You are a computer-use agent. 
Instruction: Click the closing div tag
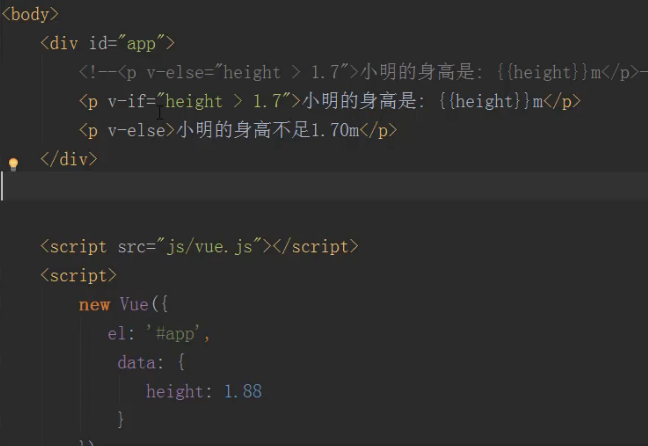tap(68, 159)
